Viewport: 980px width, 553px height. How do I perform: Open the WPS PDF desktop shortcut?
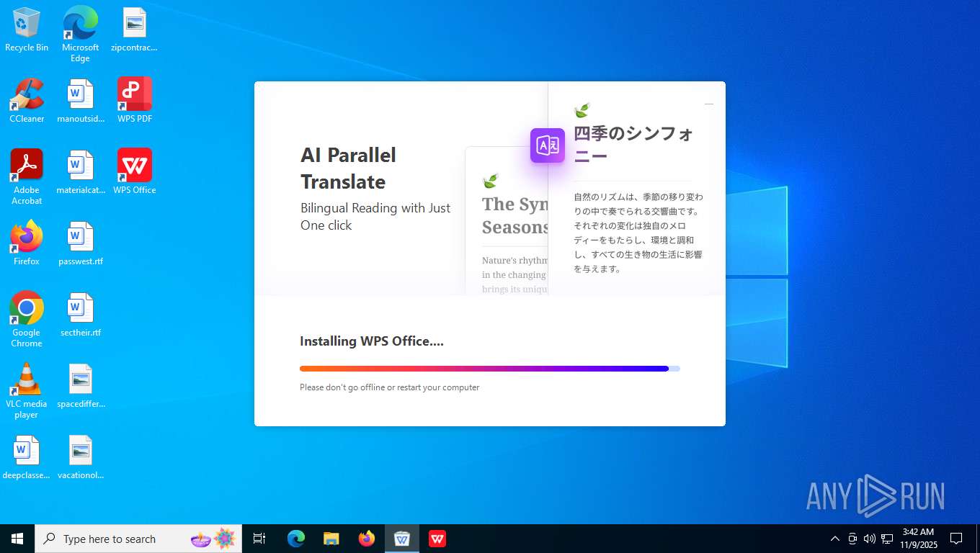[x=134, y=101]
